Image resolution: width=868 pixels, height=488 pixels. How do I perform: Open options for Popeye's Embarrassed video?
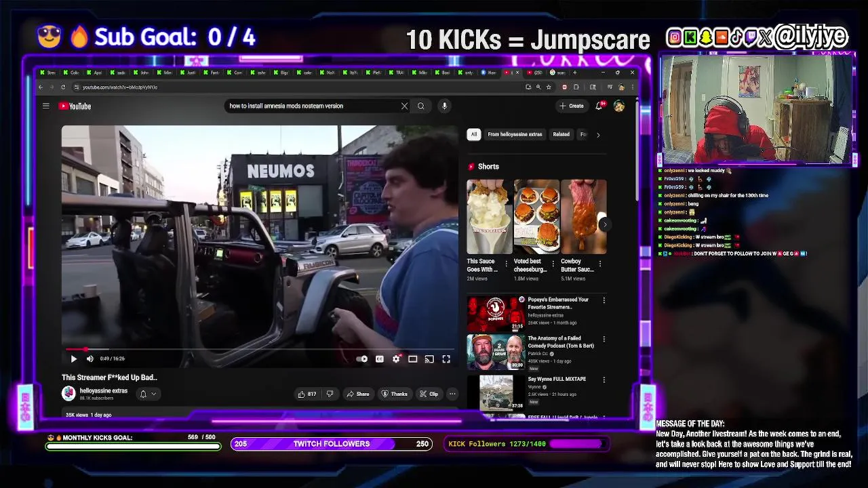coord(604,300)
